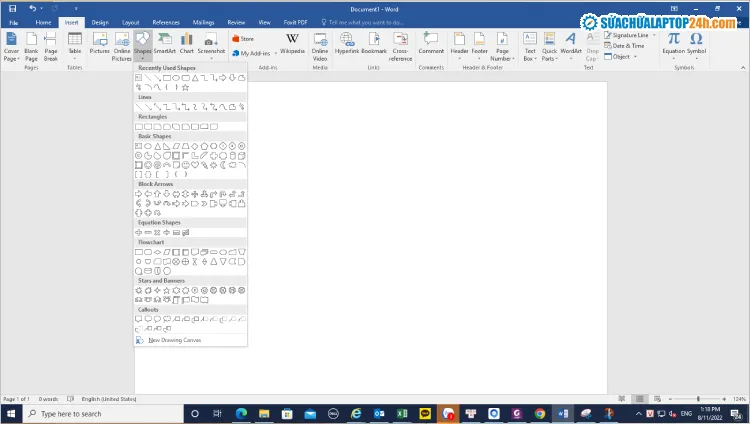
Task: Open Customize Quick Access Toolbar arrow
Action: point(76,9)
